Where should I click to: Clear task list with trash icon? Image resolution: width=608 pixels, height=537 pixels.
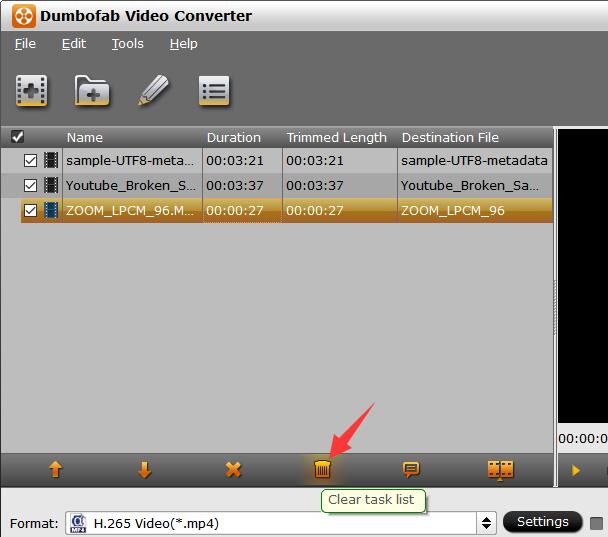pyautogui.click(x=322, y=469)
